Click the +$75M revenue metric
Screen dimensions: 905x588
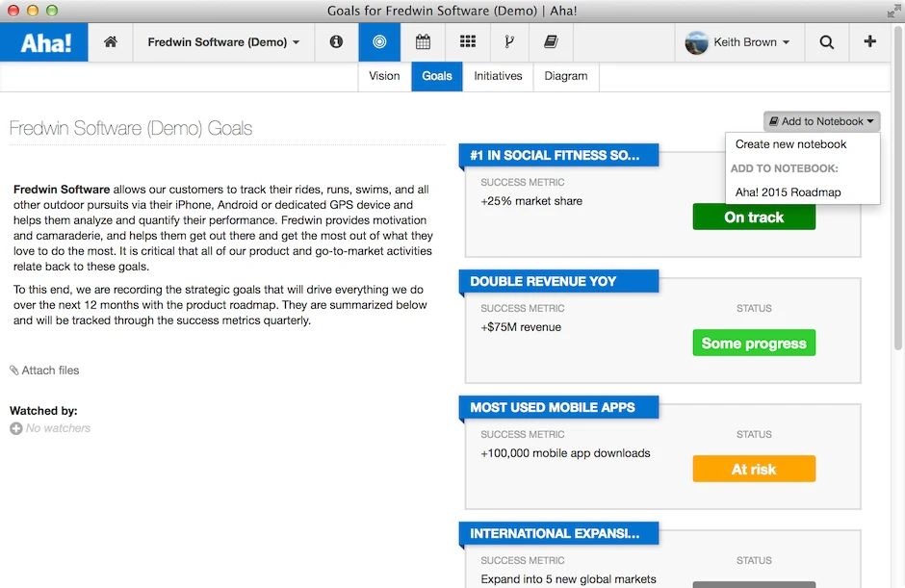[x=521, y=327]
